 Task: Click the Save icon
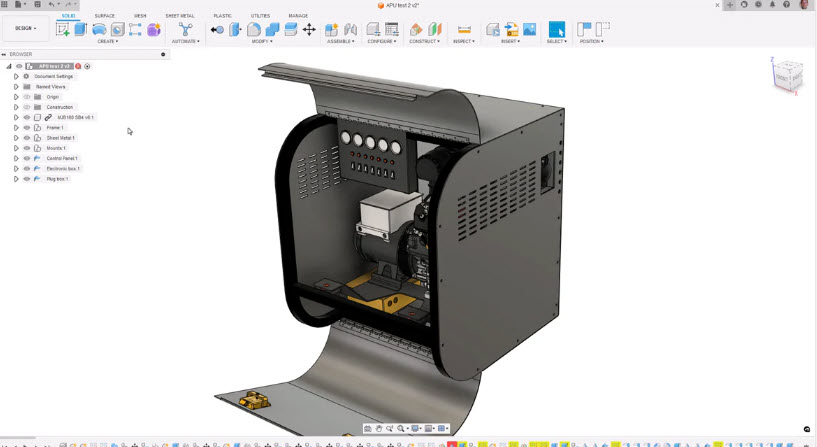37,5
